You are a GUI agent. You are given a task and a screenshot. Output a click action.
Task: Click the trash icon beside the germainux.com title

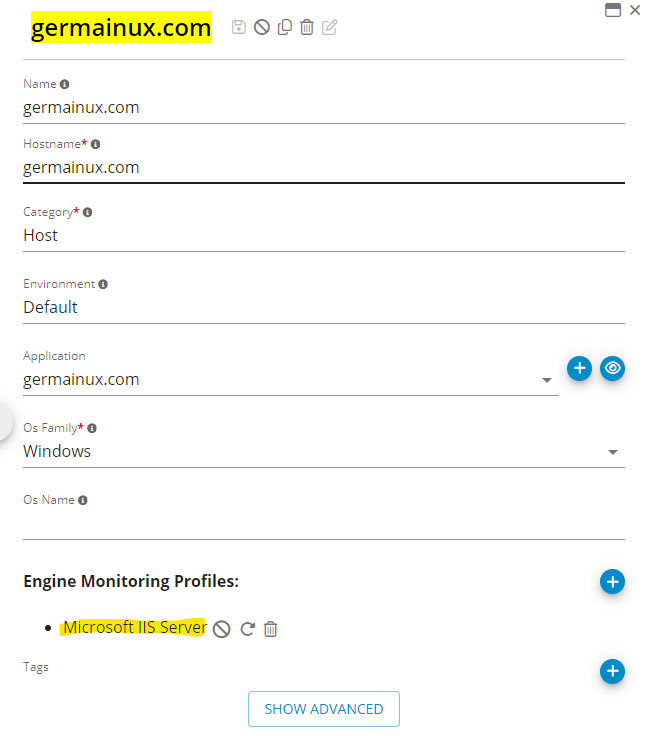[x=307, y=27]
